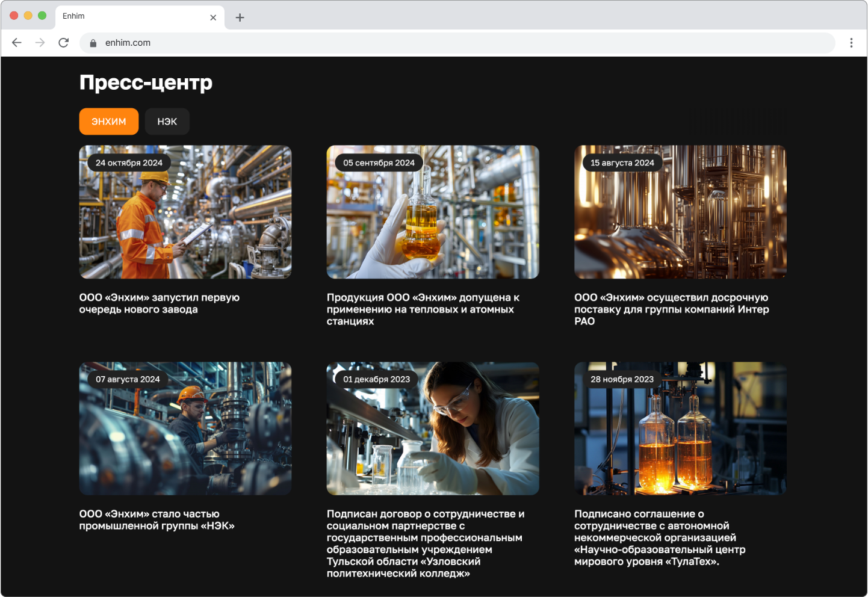
Task: Click the 15 августа 2024 date badge
Action: click(622, 162)
